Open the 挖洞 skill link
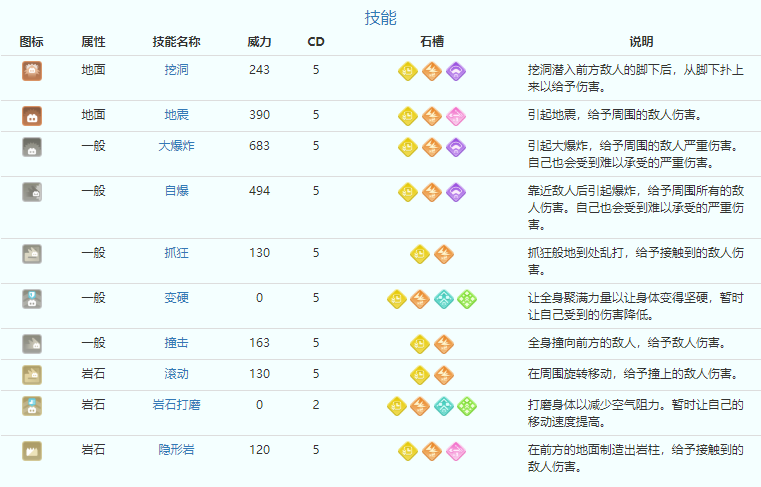Image resolution: width=761 pixels, height=487 pixels. (x=176, y=70)
